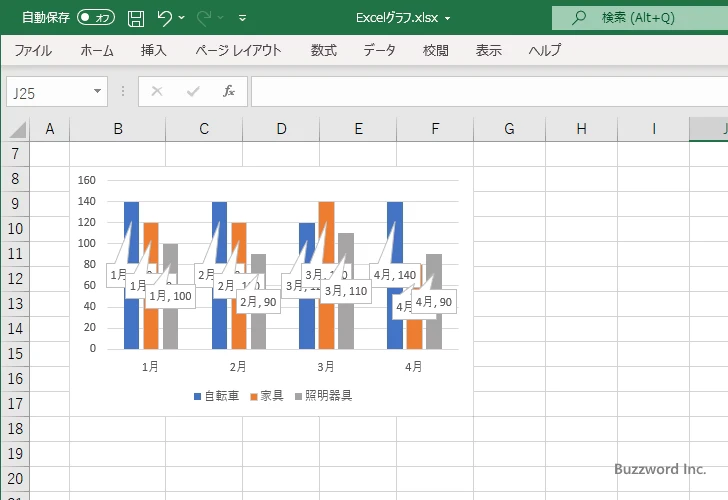Expand the Name Box dropdown arrow
Screen dimensions: 728x500
coord(97,91)
